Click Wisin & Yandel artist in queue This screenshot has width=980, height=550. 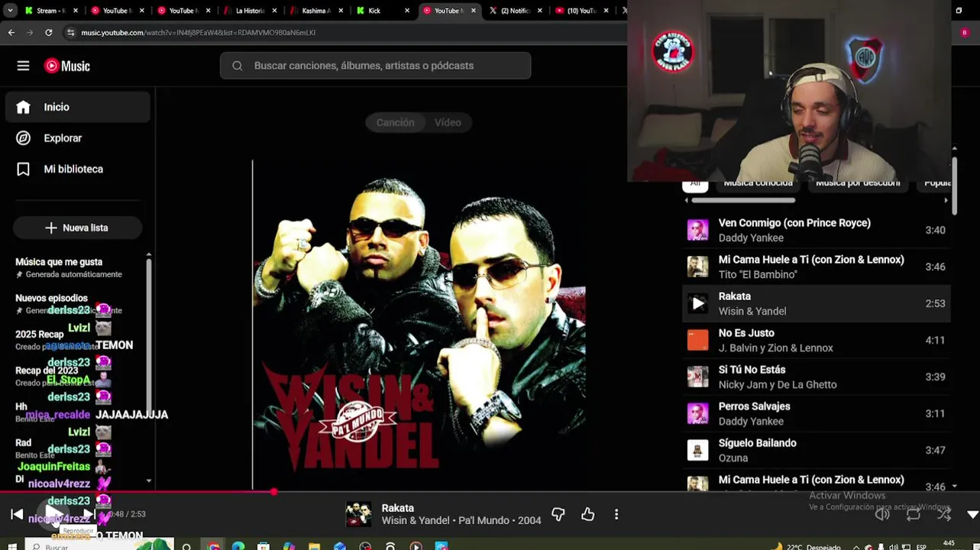752,311
